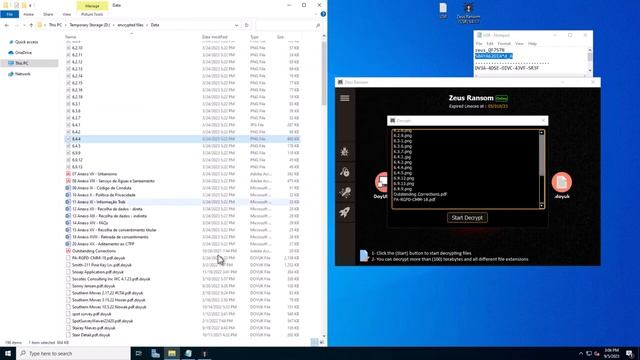Select the bug icon in Zeus Ransom sidebar
This screenshot has height=360, width=640.
[x=344, y=152]
